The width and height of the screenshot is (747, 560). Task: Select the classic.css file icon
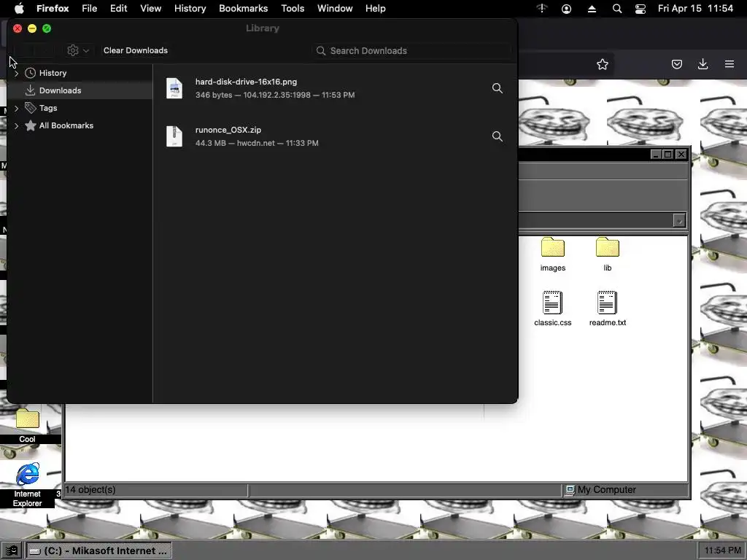[553, 303]
